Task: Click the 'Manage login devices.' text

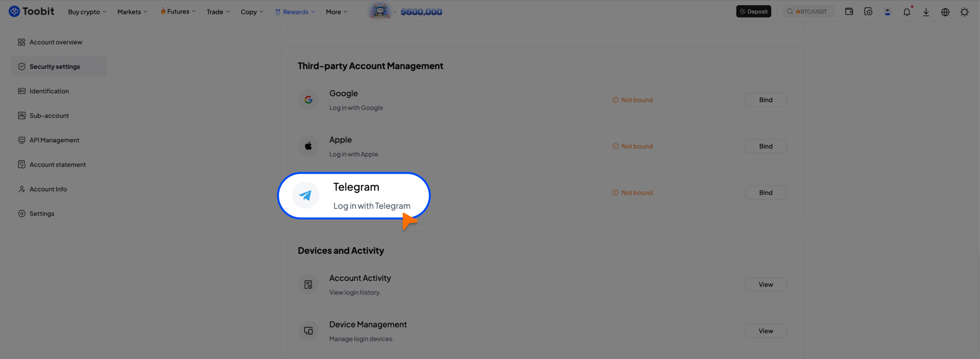Action: point(361,339)
